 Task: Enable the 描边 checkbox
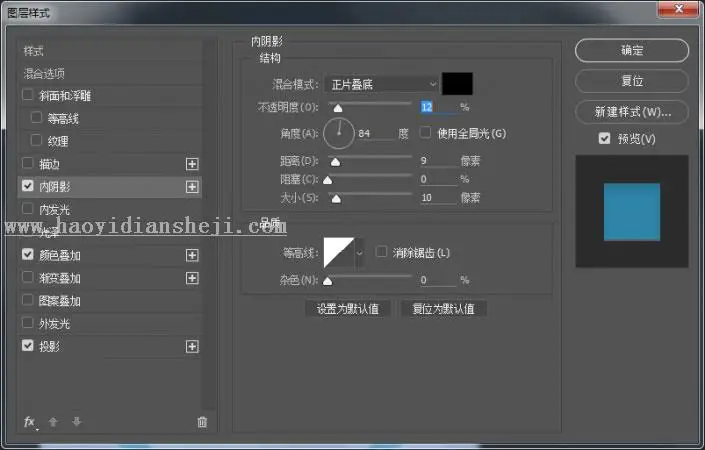27,163
